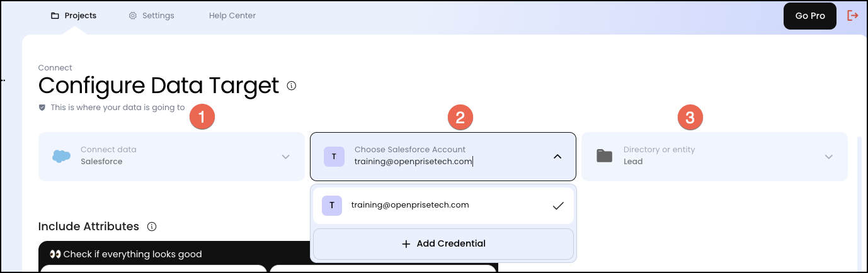Click the shield icon under the page title
868x273 pixels.
[42, 108]
